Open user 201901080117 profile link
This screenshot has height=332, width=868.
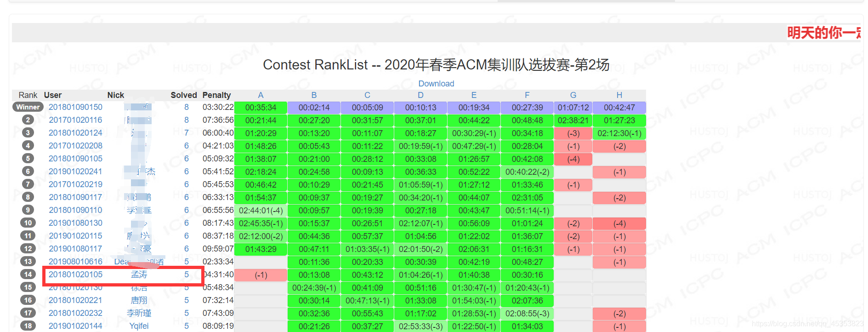(75, 249)
